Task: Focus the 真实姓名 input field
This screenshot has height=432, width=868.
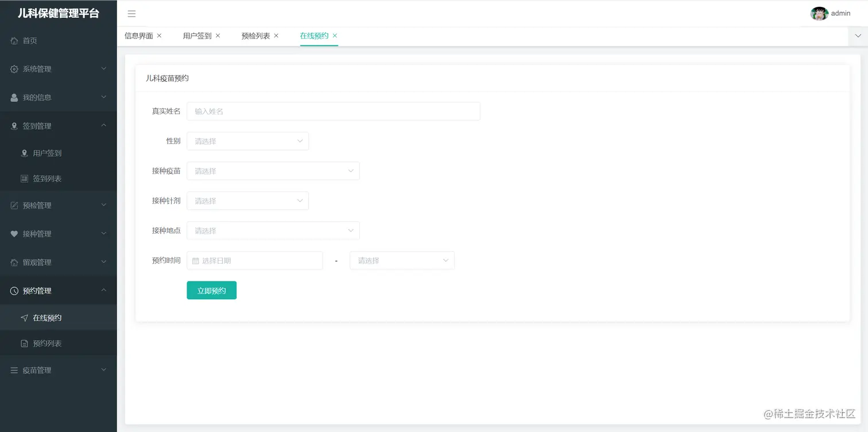Action: 334,111
